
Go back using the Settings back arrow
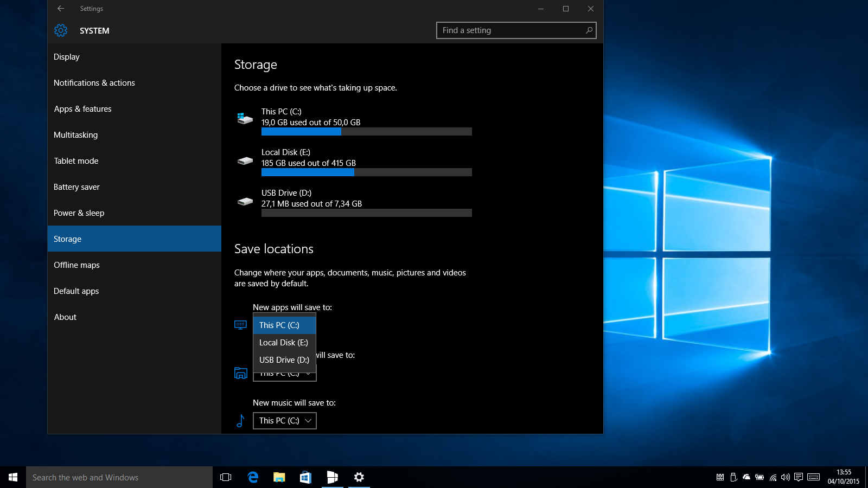point(61,9)
